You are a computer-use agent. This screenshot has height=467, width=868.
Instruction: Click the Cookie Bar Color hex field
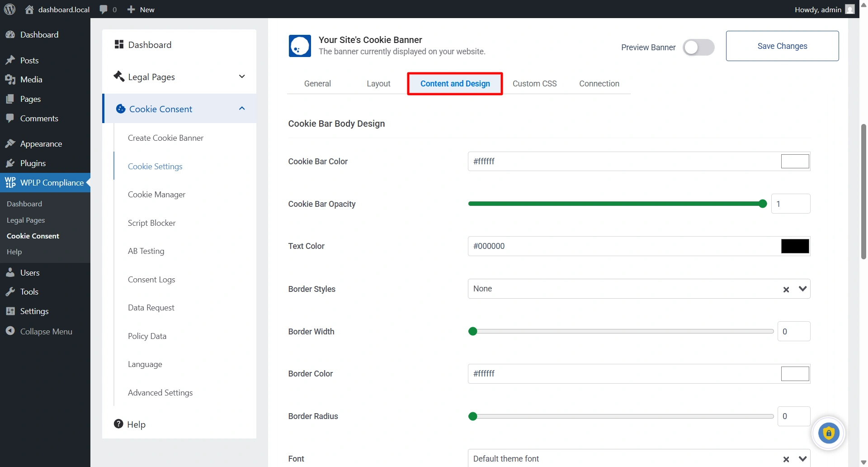click(x=624, y=162)
